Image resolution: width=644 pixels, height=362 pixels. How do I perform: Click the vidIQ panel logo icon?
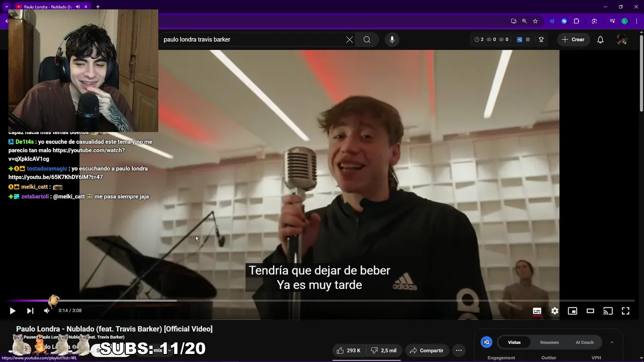coord(487,342)
